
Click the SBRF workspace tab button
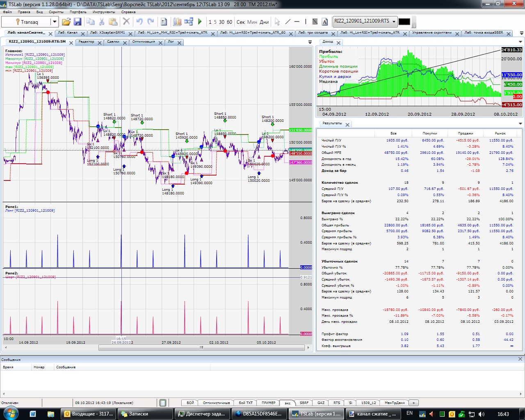pyautogui.click(x=304, y=403)
